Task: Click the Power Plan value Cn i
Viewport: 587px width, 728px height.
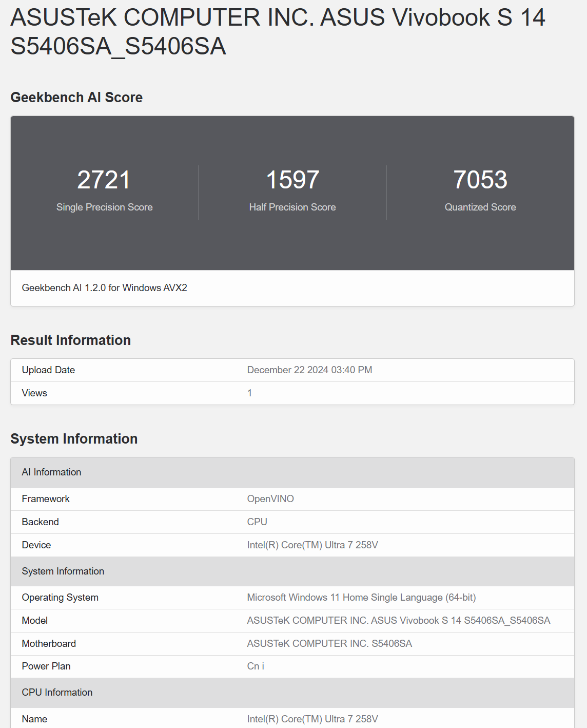Action: click(256, 666)
